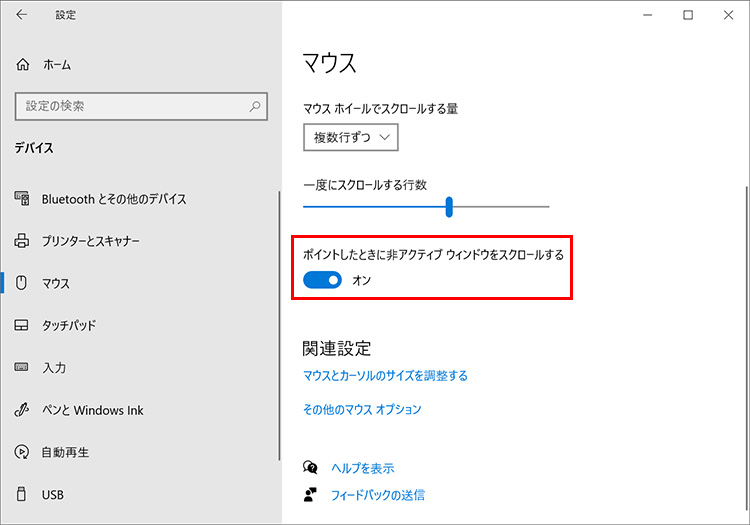The image size is (750, 525).
Task: Click the printer icon in sidebar
Action: click(x=23, y=241)
